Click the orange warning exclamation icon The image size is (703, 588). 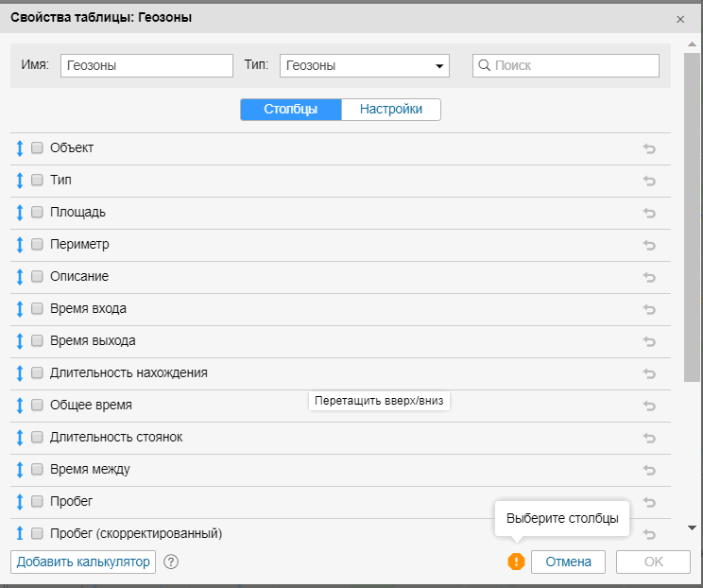click(516, 562)
